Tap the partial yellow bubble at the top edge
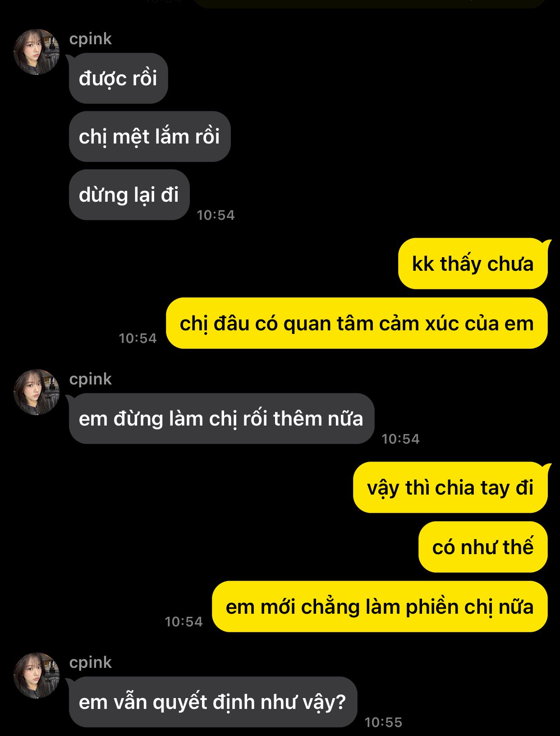Screen dimensions: 560x736 pos(370,4)
